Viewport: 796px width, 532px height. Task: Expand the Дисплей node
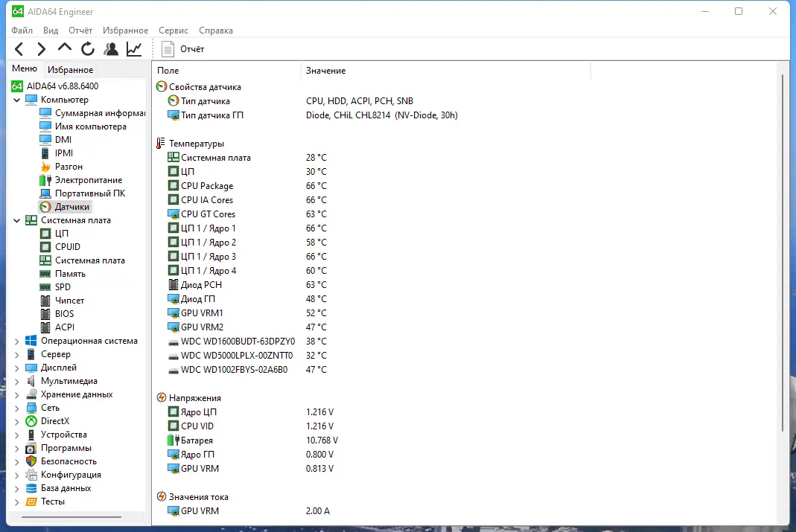point(16,368)
